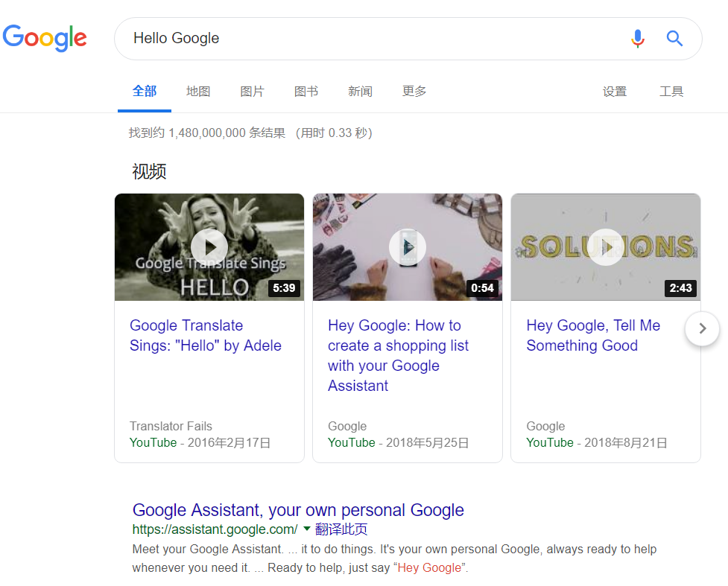Open the 图书 tab
The width and height of the screenshot is (728, 586).
point(306,92)
